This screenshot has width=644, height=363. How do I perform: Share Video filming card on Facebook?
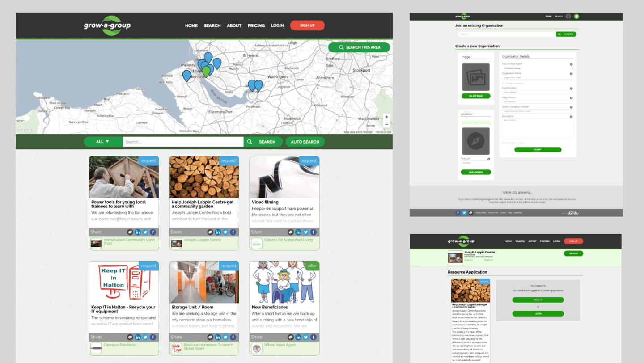tap(314, 232)
